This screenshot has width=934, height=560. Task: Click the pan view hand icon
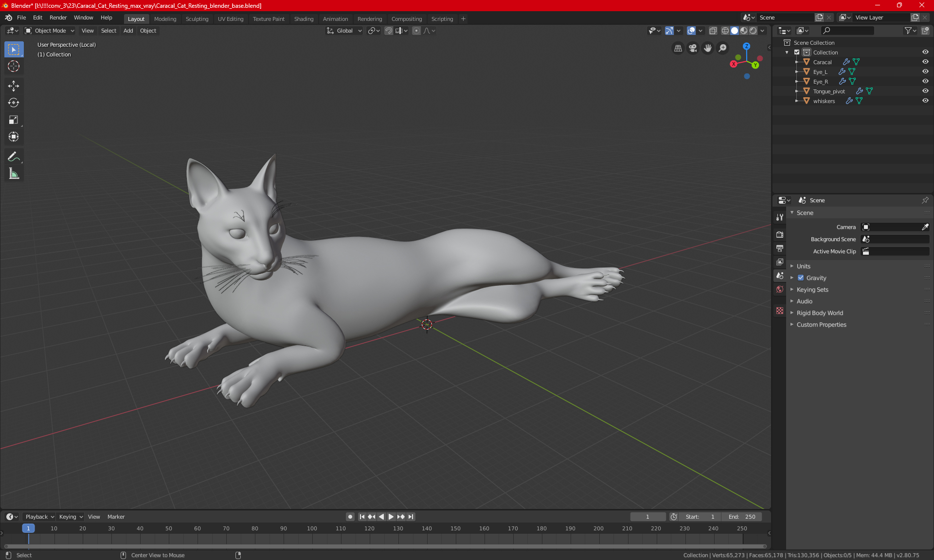708,48
